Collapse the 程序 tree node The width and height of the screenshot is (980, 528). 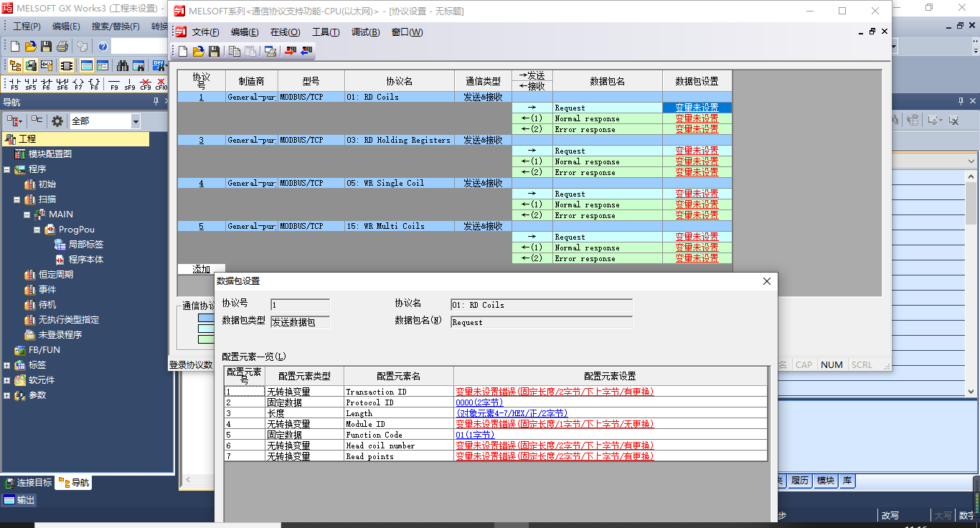point(7,169)
